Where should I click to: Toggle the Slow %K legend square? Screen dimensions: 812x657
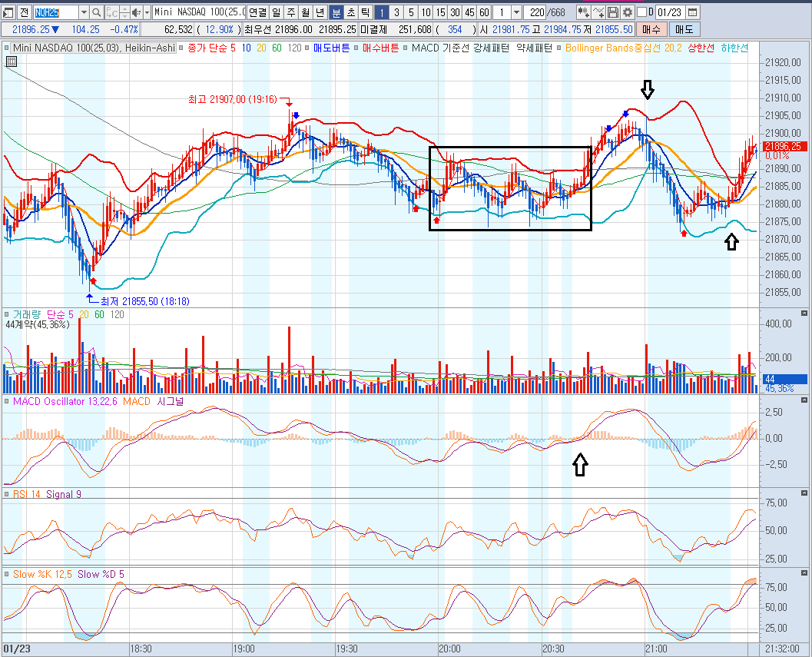(6, 574)
